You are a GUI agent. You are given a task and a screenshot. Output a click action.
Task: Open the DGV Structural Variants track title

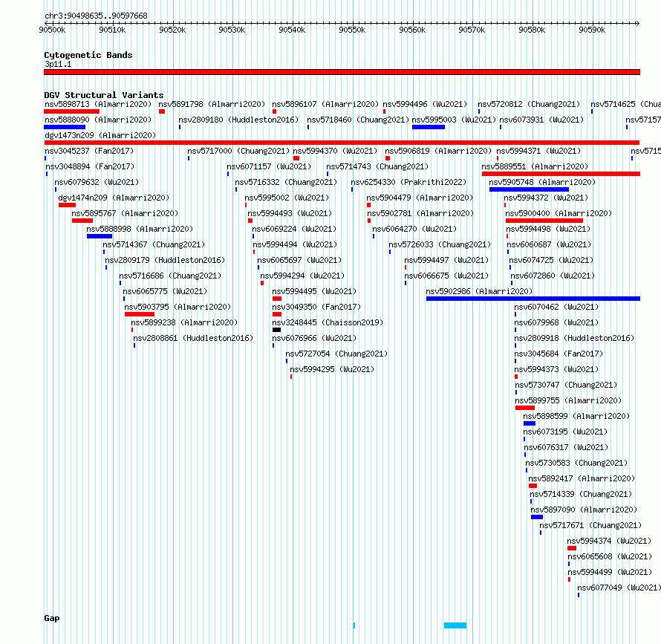[x=104, y=95]
